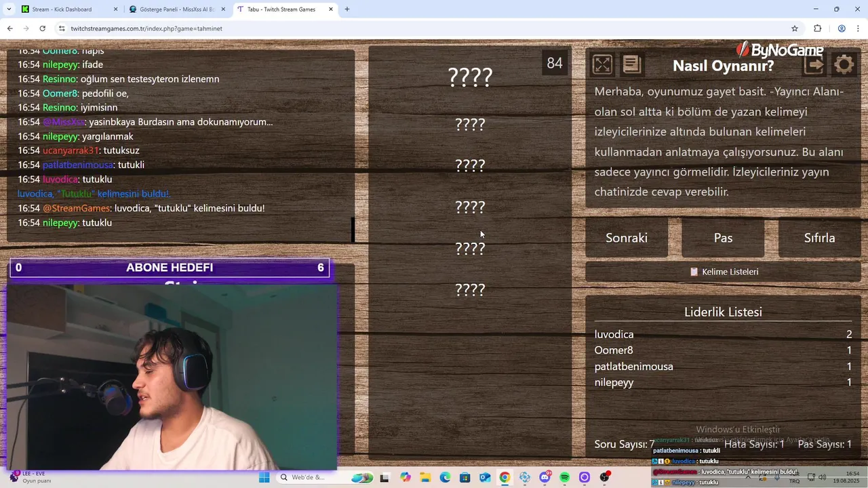Click the webcam video overlay

pyautogui.click(x=172, y=377)
